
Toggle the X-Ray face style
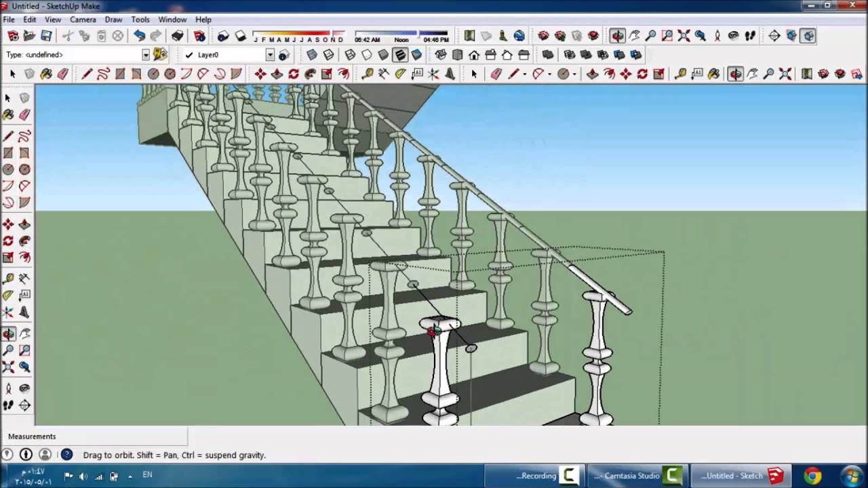tap(312, 55)
